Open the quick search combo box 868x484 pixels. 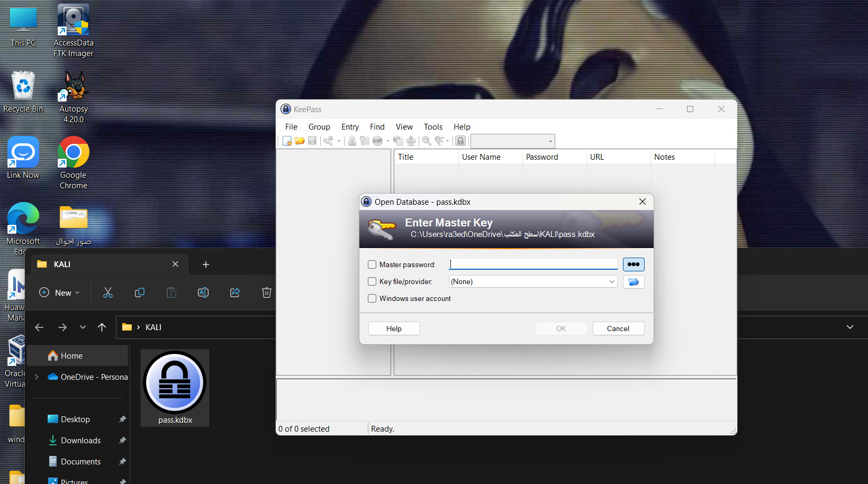point(513,141)
